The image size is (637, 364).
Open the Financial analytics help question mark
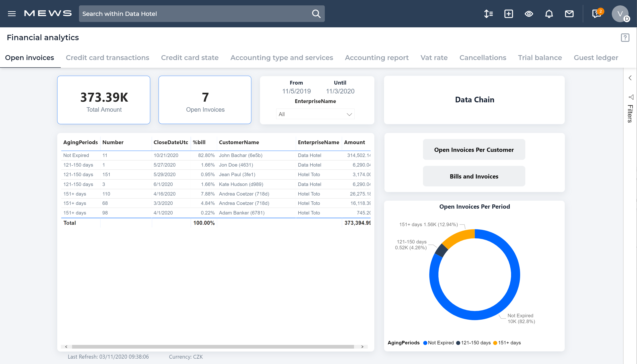[x=625, y=38]
